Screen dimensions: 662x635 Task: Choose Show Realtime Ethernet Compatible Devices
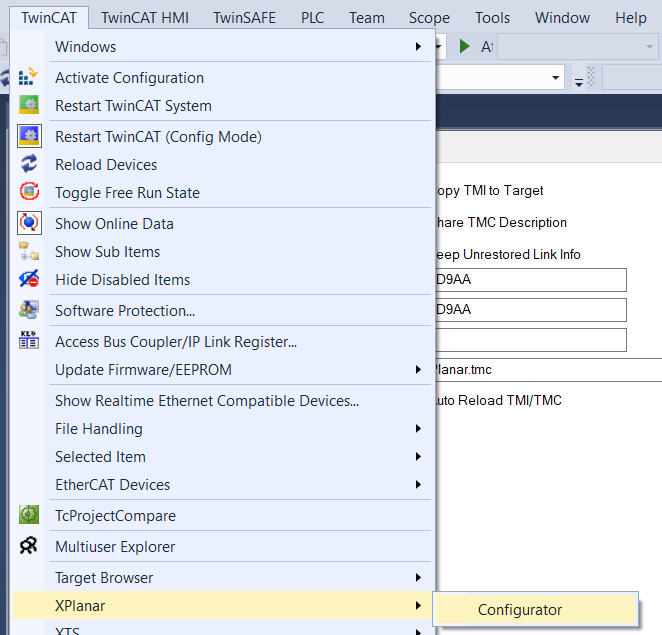224,400
